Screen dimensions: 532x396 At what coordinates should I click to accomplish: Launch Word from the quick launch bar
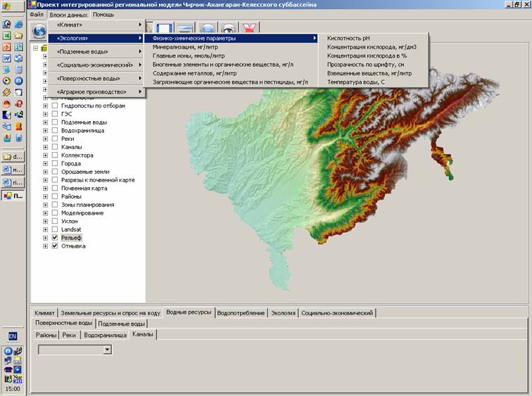pos(7,58)
